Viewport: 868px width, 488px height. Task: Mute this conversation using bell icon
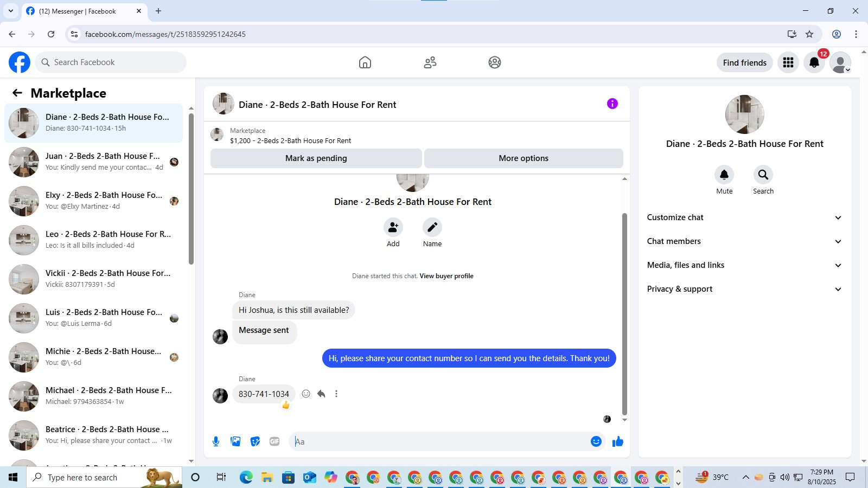[724, 175]
